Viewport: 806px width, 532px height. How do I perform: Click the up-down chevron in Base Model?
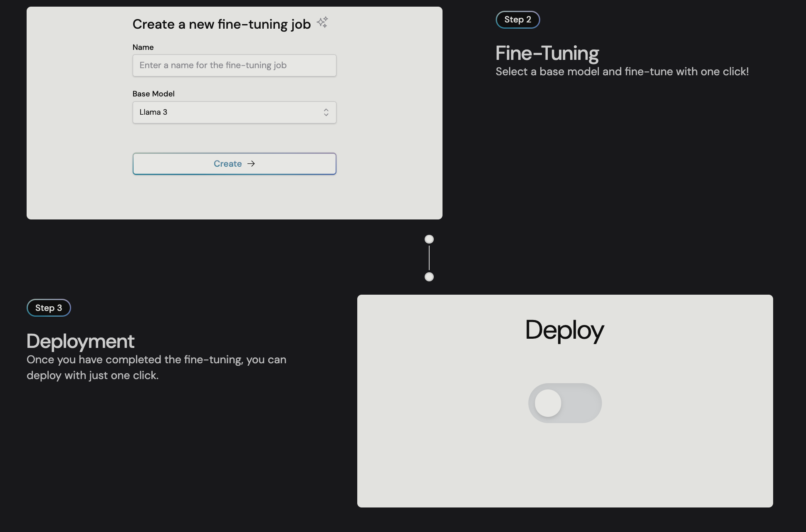326,112
